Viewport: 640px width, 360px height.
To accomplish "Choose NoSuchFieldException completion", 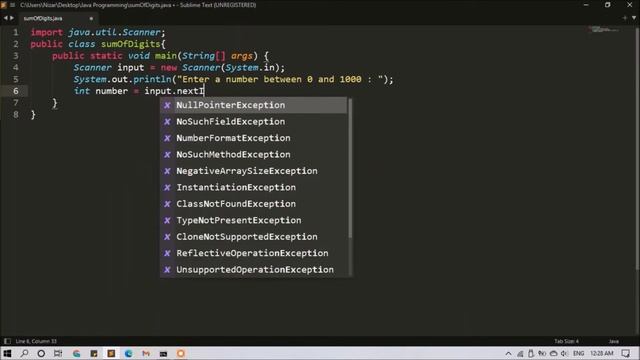I will [x=253, y=122].
